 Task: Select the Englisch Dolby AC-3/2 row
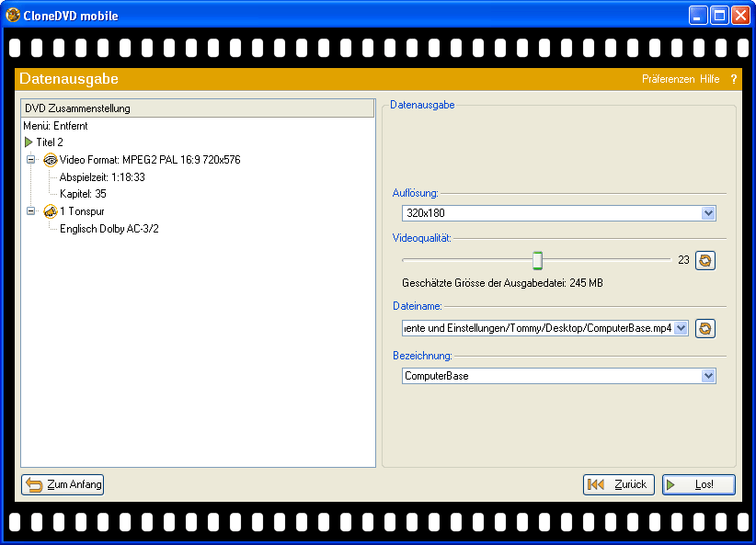coord(109,229)
